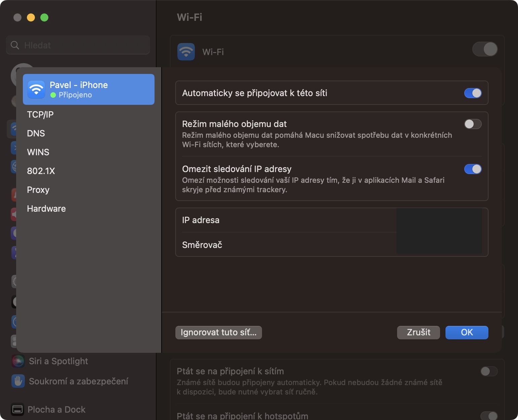The width and height of the screenshot is (518, 420).
Task: Open the 802.1X section
Action: tap(41, 171)
